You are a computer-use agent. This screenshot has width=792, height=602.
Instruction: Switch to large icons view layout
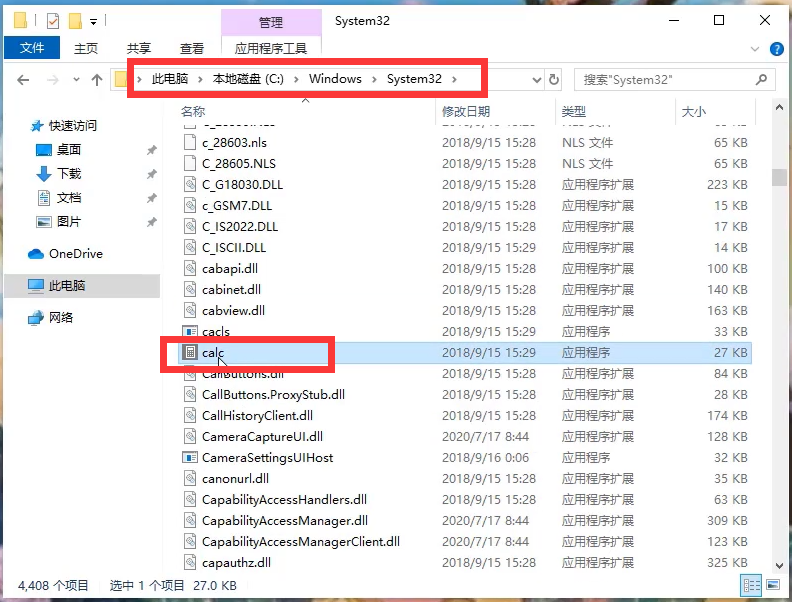771,585
